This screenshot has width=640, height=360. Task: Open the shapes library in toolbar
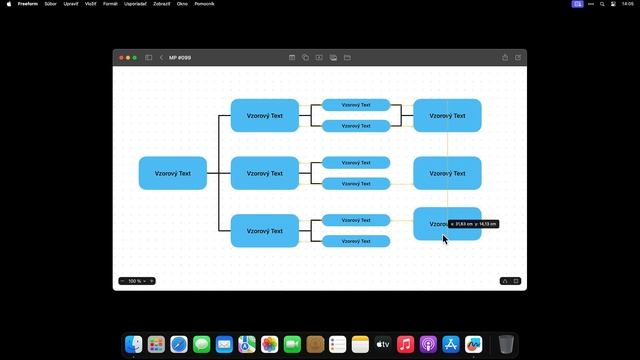click(305, 58)
